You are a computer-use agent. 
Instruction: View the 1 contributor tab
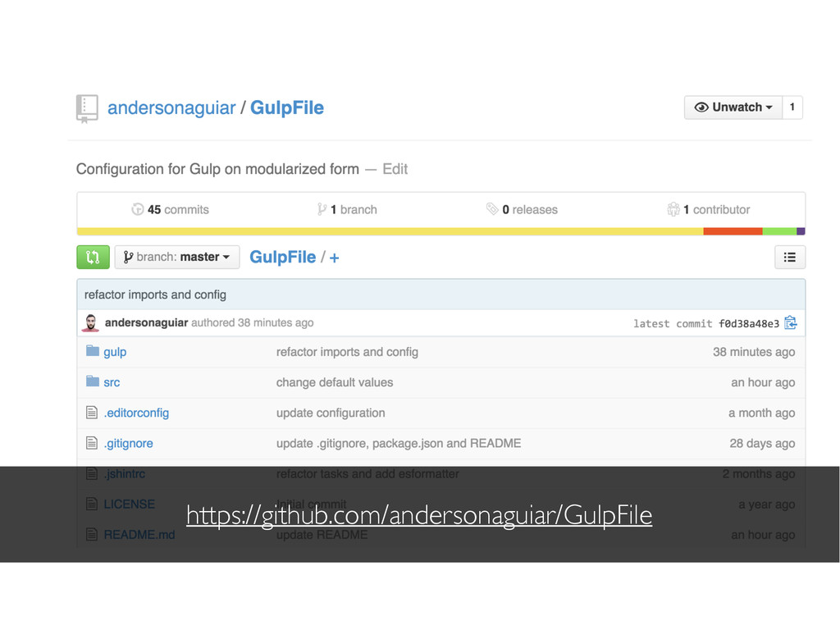[708, 209]
